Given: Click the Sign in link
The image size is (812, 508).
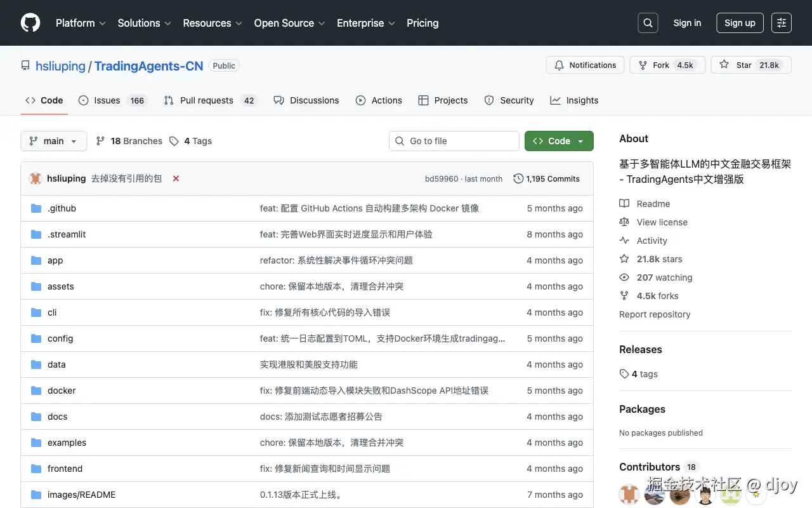Looking at the screenshot, I should coord(687,23).
